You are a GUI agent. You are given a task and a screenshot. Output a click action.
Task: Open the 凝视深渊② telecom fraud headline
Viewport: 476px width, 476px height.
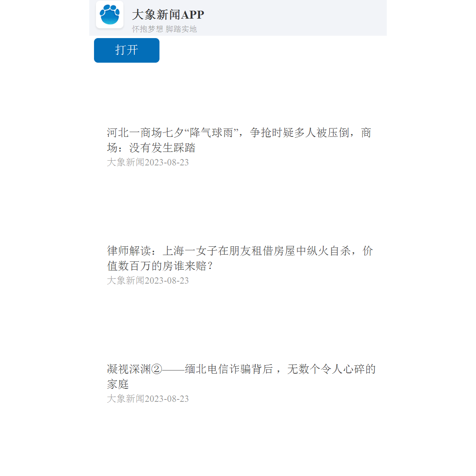point(241,376)
